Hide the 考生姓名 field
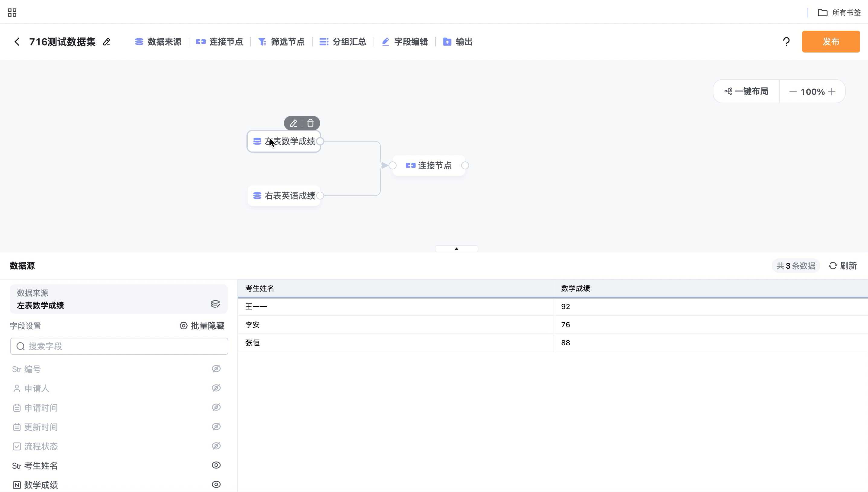Viewport: 868px width, 492px height. point(216,465)
